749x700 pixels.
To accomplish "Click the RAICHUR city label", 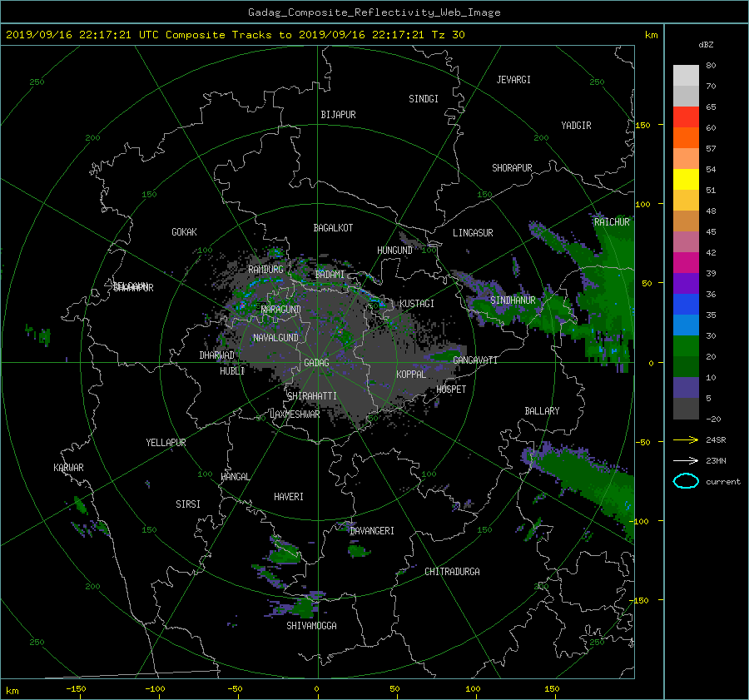I will click(x=612, y=222).
